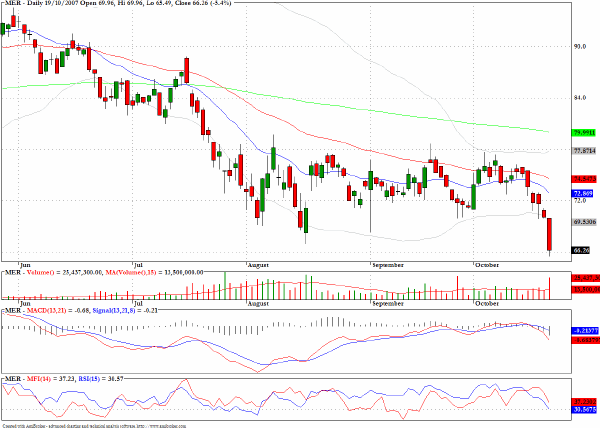
Task: Click the tall volume spike bar at far right
Action: (549, 288)
